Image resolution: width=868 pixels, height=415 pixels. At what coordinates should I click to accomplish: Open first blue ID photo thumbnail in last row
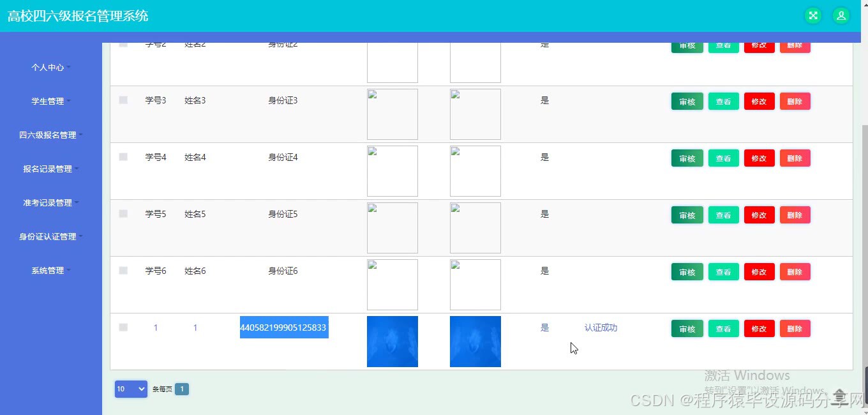pos(393,342)
